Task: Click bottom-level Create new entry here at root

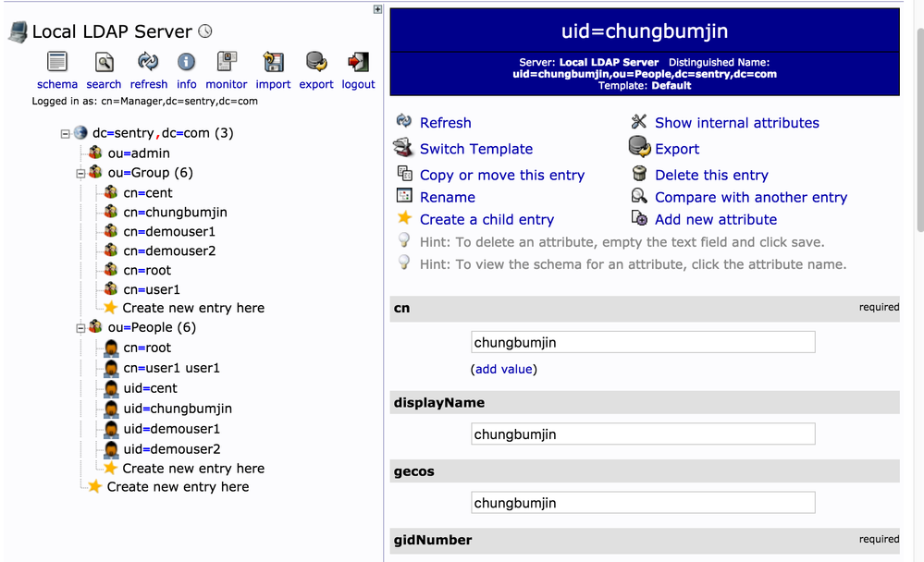Action: (x=178, y=487)
